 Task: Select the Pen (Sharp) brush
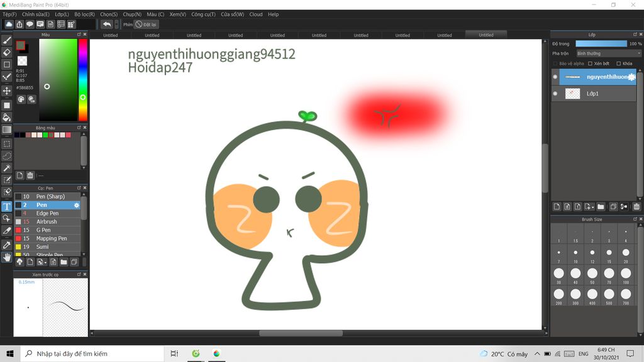(x=47, y=197)
